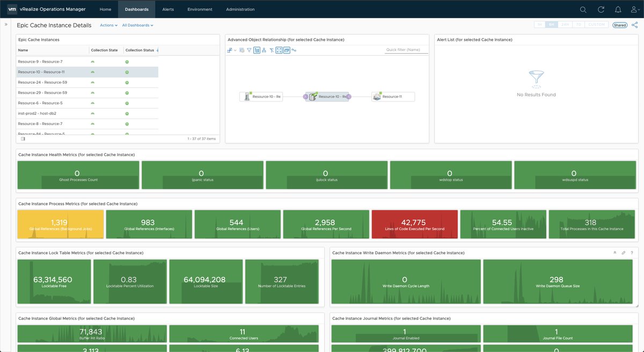The height and width of the screenshot is (352, 644).
Task: Click the No Results Found funnel icon
Action: coord(536,79)
